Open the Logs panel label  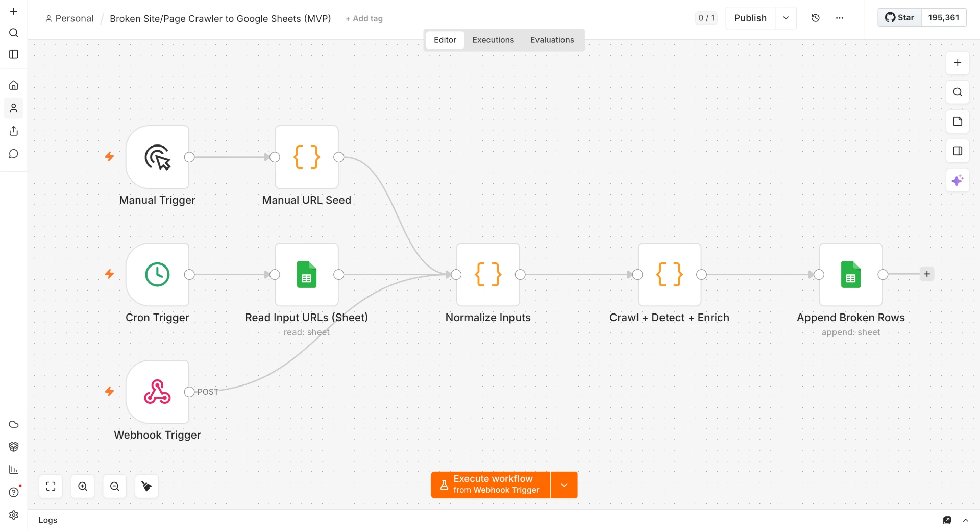pyautogui.click(x=48, y=520)
